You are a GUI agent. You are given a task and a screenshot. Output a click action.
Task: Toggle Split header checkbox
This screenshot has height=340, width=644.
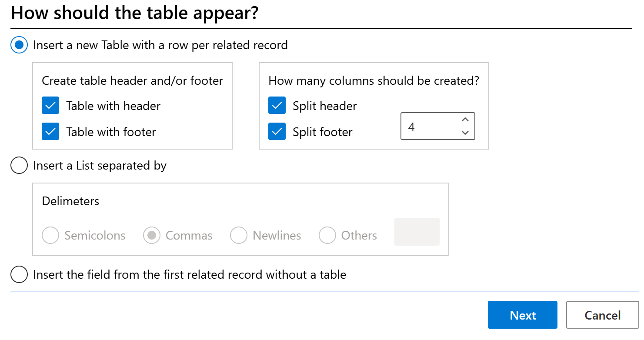(277, 106)
